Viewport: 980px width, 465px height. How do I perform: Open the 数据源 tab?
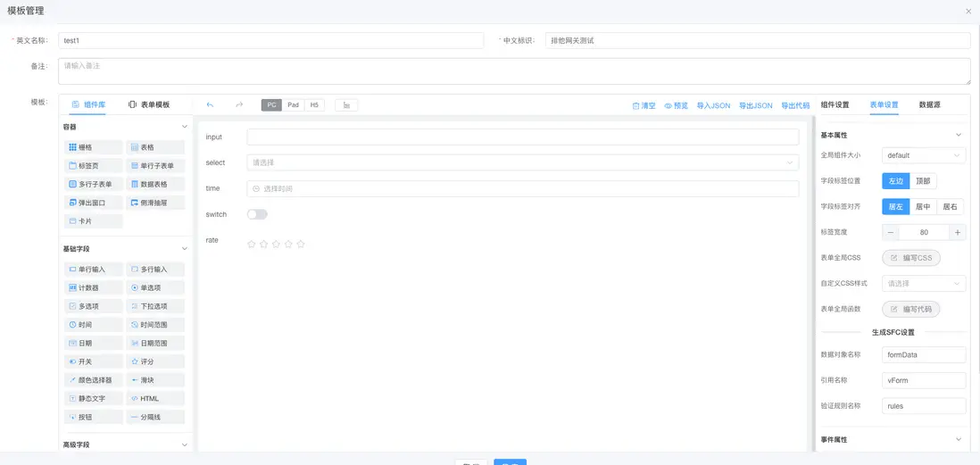pyautogui.click(x=929, y=105)
